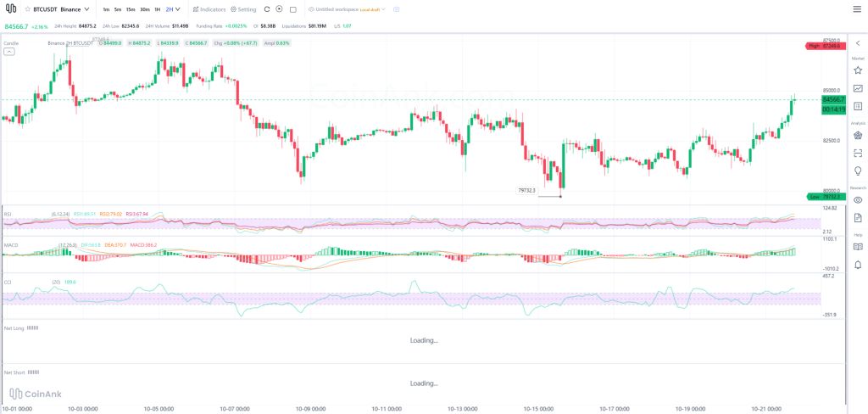Click the Candle pane label
Image resolution: width=868 pixels, height=414 pixels.
10,42
